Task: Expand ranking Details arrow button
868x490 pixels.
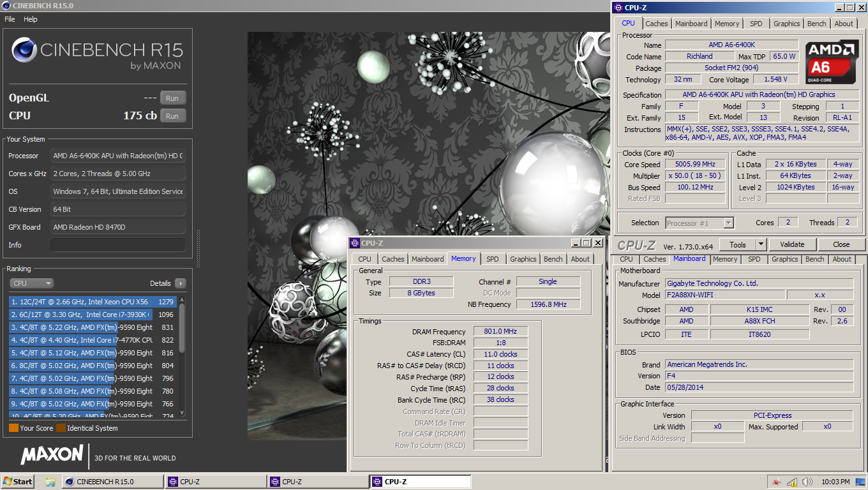Action: click(x=180, y=283)
